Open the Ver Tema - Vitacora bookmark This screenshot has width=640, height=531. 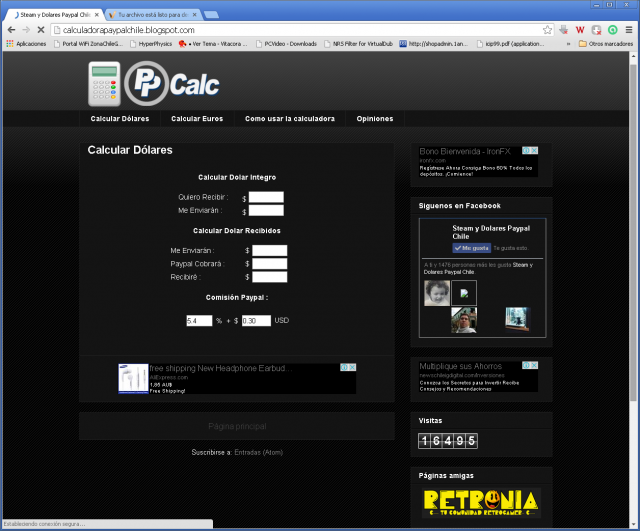click(213, 44)
